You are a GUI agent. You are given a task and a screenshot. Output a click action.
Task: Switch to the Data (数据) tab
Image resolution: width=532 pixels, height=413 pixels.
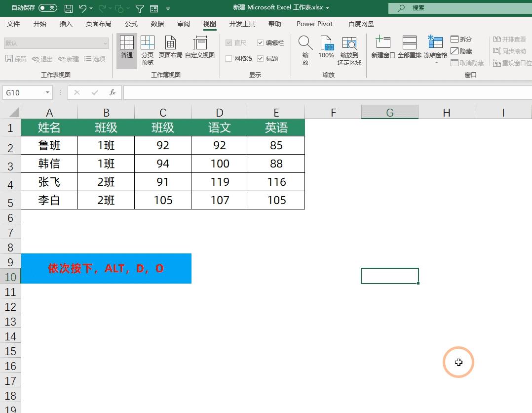coord(157,24)
